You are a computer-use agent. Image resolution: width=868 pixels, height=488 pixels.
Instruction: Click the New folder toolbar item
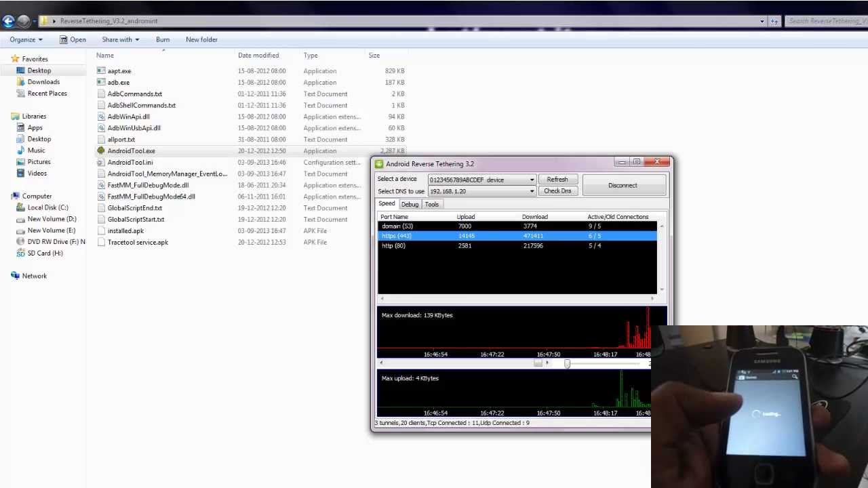(201, 40)
